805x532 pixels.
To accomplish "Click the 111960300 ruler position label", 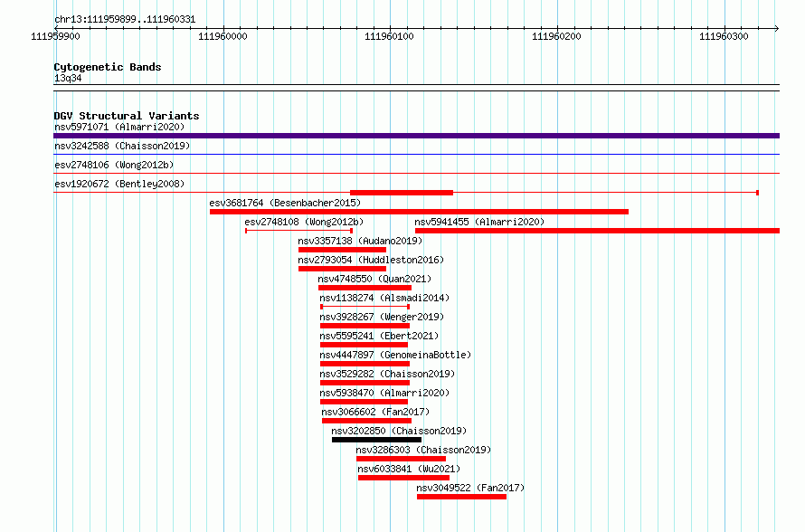I will 724,36.
